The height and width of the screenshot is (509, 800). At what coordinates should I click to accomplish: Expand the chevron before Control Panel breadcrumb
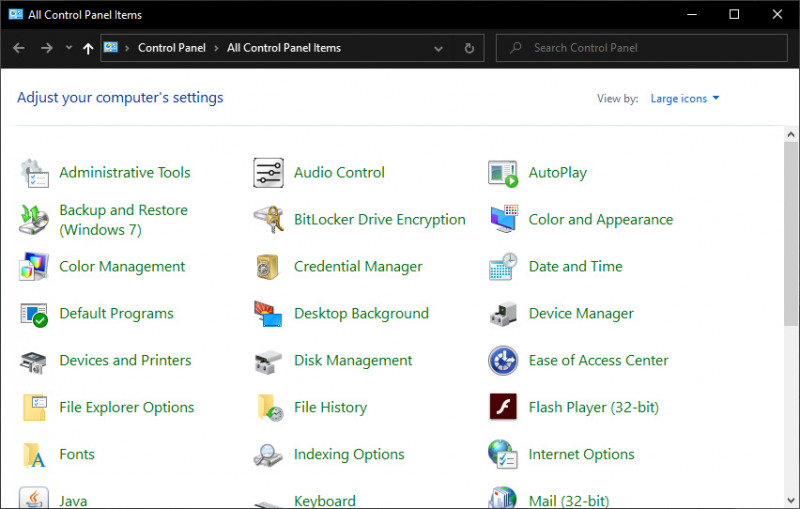(x=127, y=48)
